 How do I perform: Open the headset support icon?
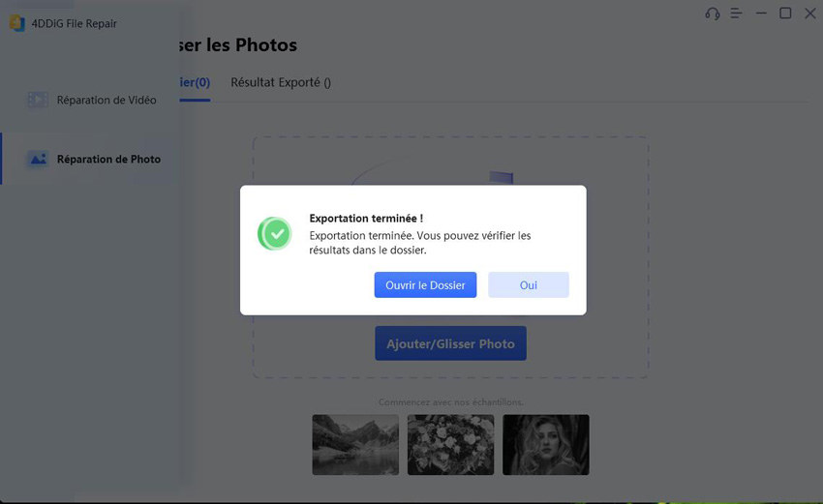tap(713, 14)
